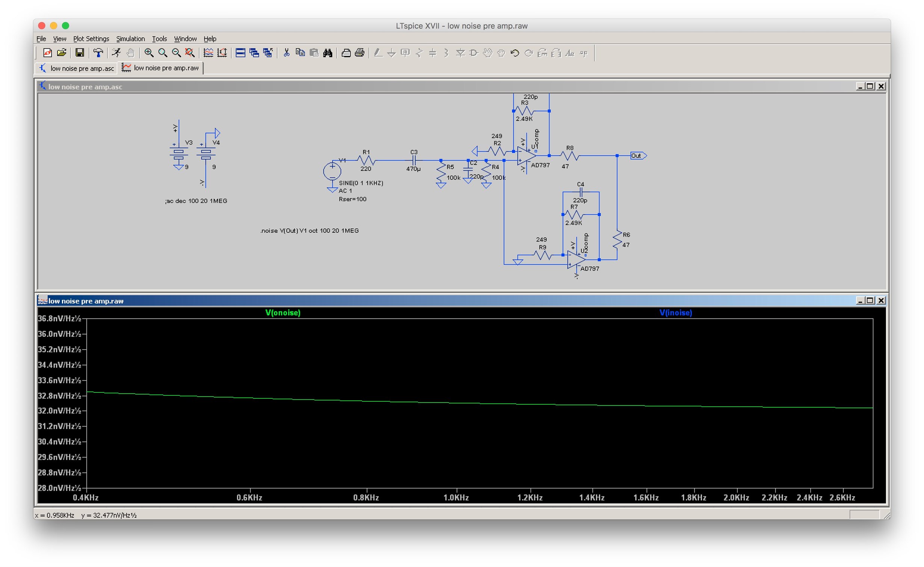This screenshot has height=567, width=924.
Task: Select the V(onoise) trace label
Action: tap(283, 313)
